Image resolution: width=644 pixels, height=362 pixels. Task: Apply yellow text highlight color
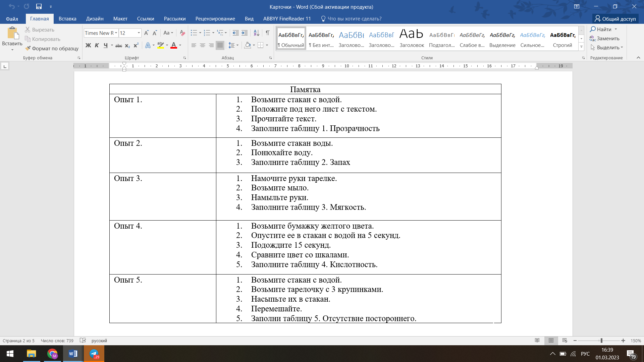tap(161, 45)
